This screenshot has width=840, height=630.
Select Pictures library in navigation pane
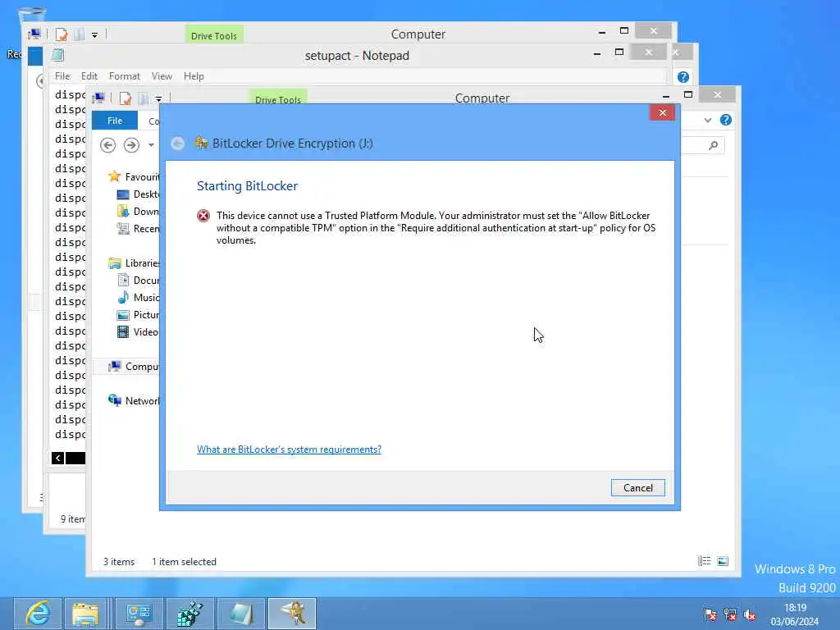pyautogui.click(x=138, y=314)
